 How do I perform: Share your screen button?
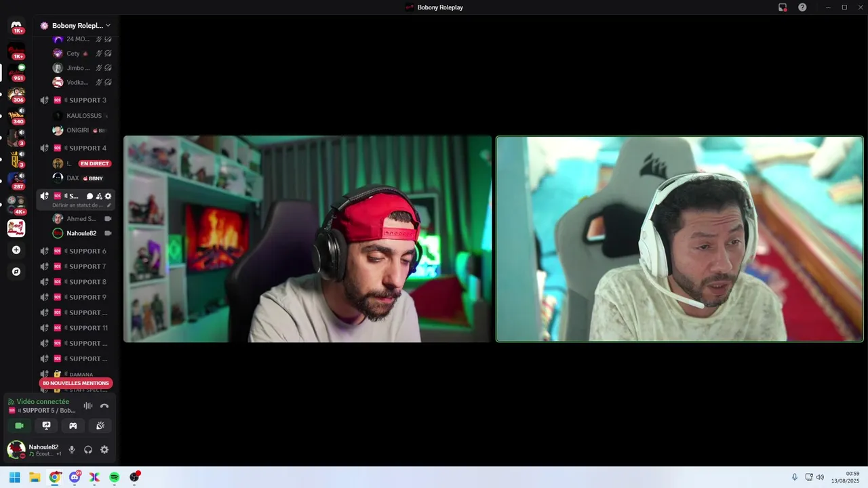click(46, 426)
